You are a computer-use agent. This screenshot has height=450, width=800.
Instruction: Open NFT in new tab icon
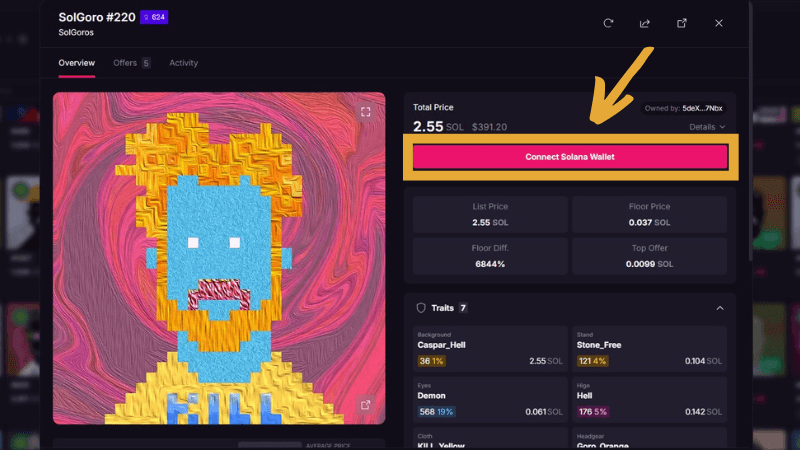pos(682,23)
